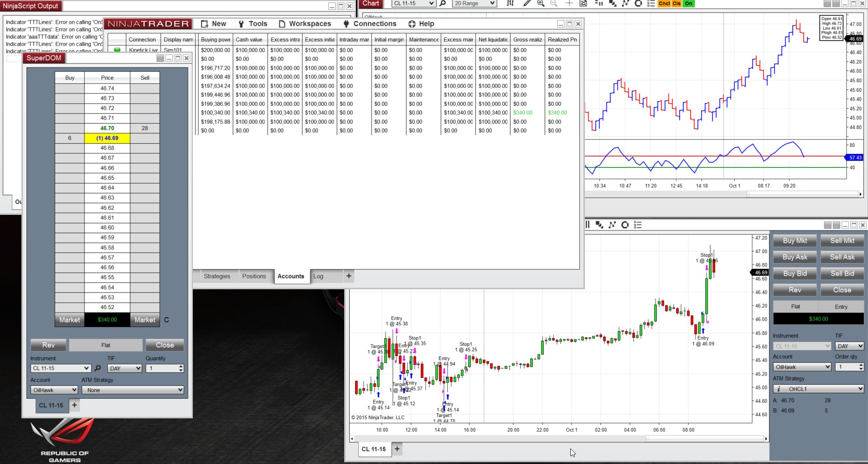Open the Help menu
The image size is (868, 464).
(x=421, y=24)
